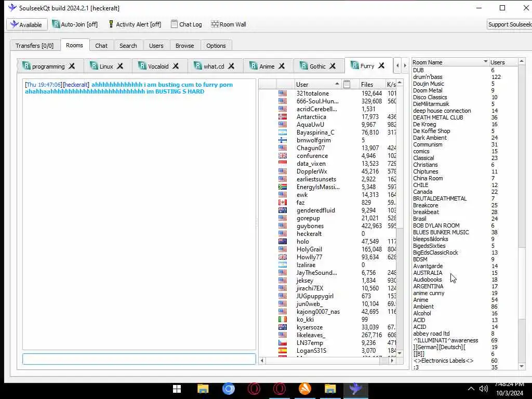Switch to the Users tab
This screenshot has width=532, height=399.
point(156,46)
